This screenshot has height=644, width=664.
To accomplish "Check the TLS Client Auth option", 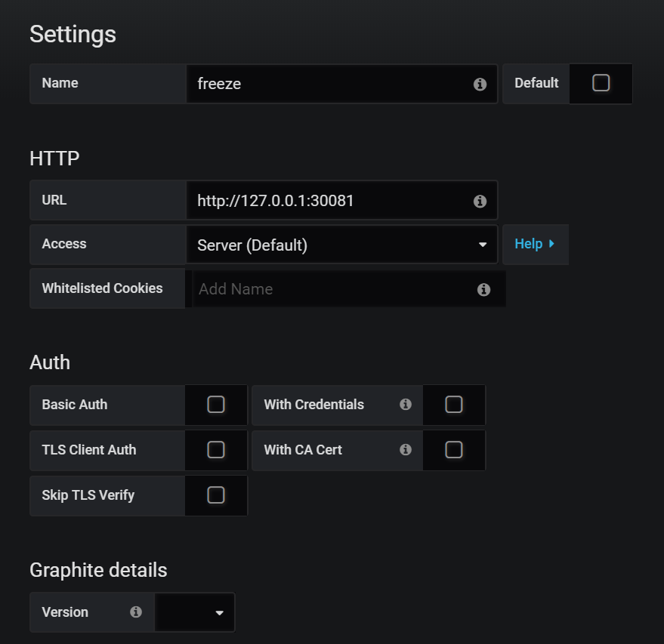I will pos(215,450).
